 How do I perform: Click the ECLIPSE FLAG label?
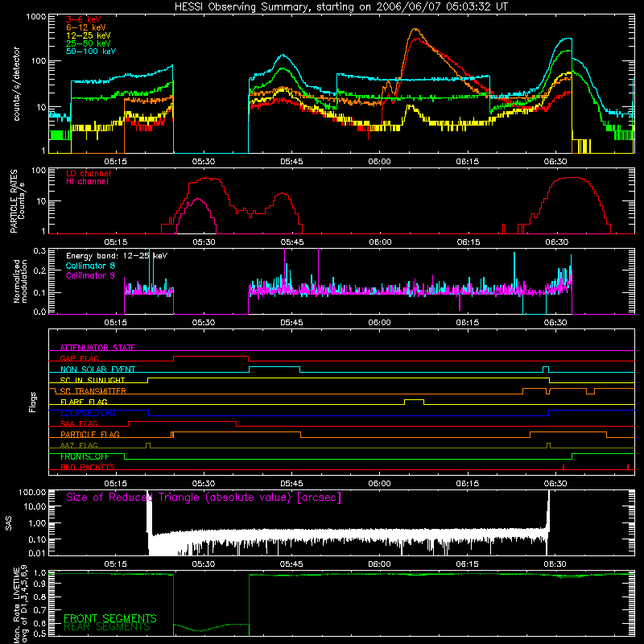pos(88,413)
